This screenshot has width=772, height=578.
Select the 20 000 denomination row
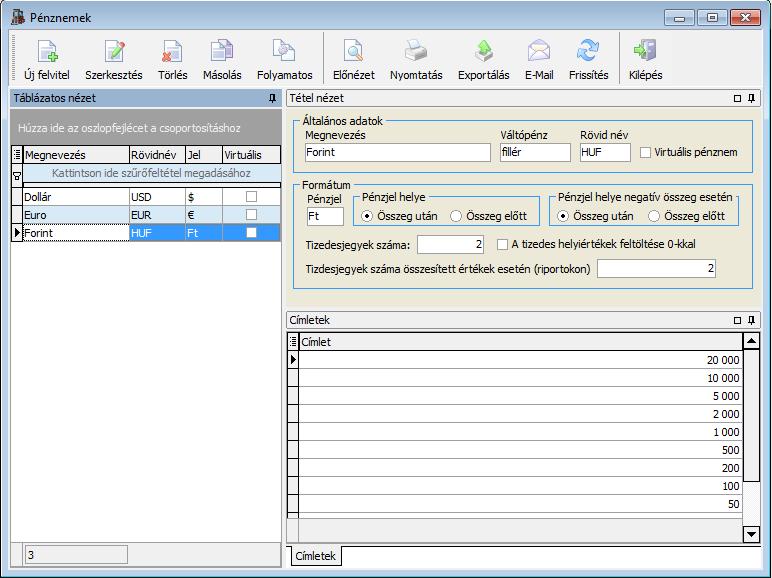tap(520, 360)
